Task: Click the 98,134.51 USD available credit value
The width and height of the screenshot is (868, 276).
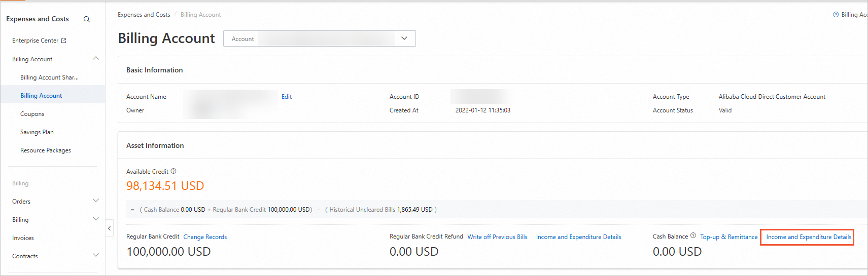Action: click(165, 186)
